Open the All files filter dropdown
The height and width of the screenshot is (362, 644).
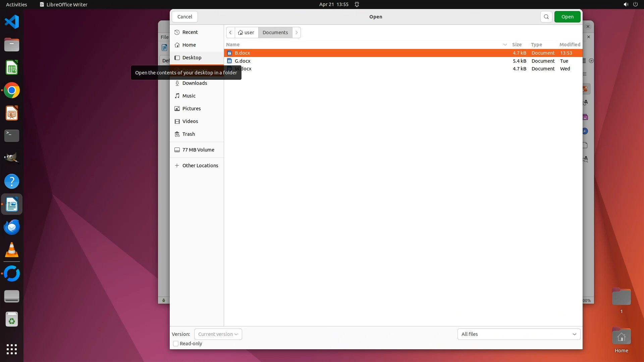tap(519, 334)
